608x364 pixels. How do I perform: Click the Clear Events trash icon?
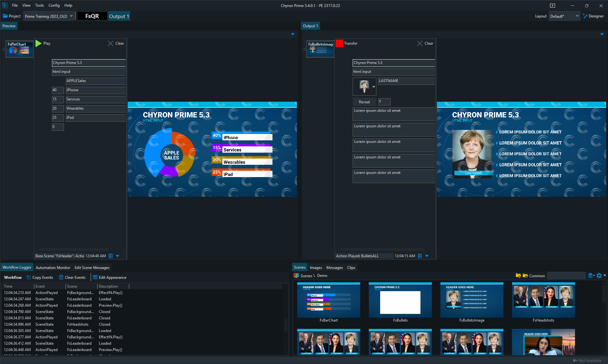pos(61,278)
